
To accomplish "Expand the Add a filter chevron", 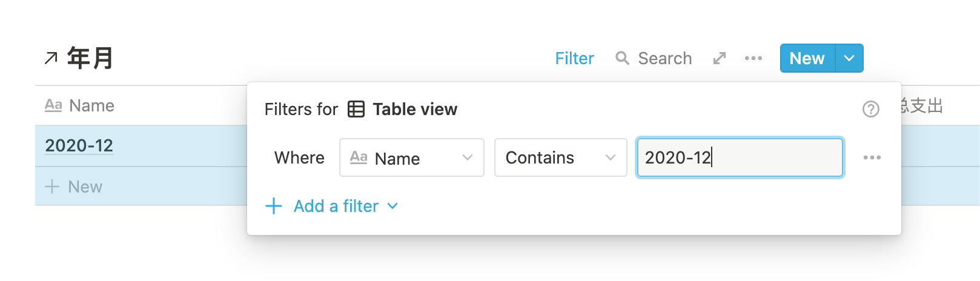I will click(392, 206).
